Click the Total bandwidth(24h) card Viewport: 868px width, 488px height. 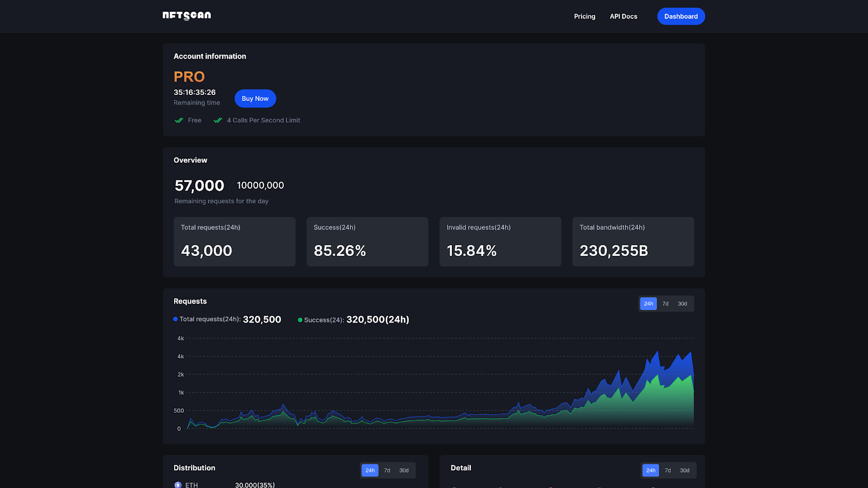pyautogui.click(x=633, y=242)
